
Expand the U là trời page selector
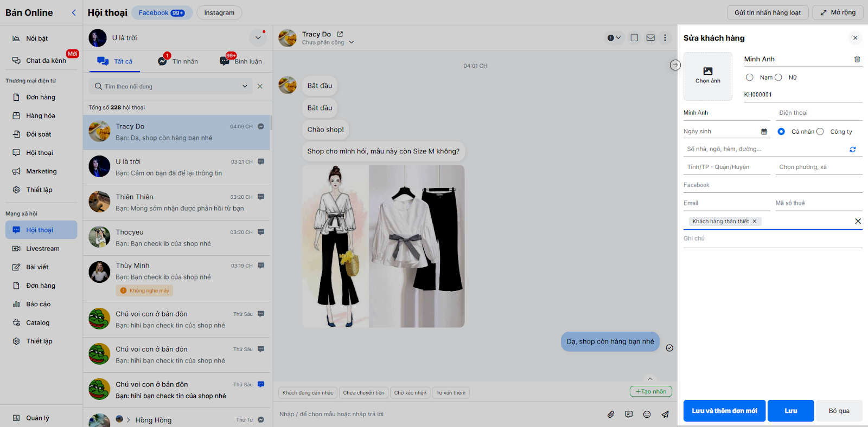(x=258, y=38)
